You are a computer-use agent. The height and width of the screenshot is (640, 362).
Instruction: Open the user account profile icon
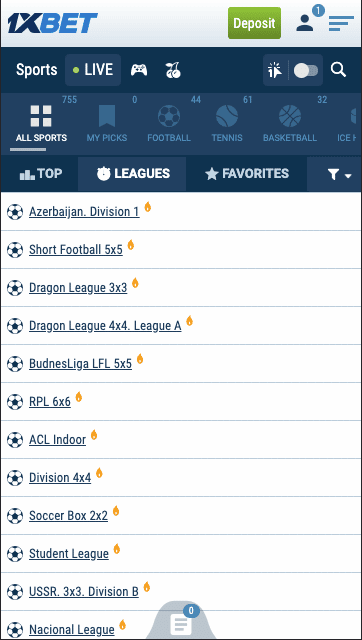[304, 23]
